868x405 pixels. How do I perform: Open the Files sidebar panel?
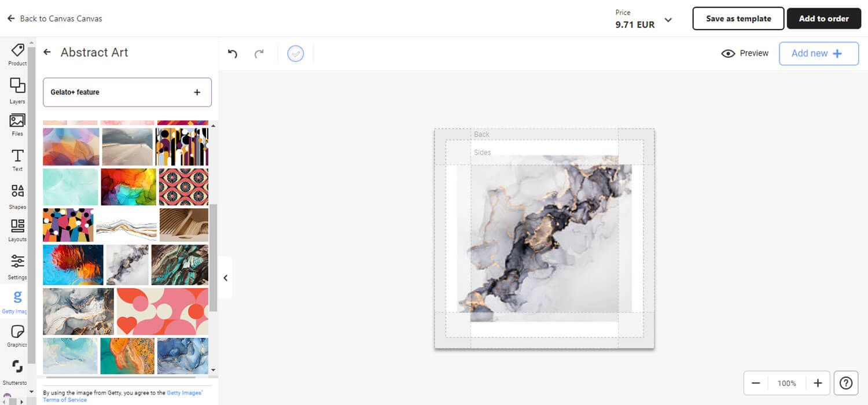click(17, 124)
